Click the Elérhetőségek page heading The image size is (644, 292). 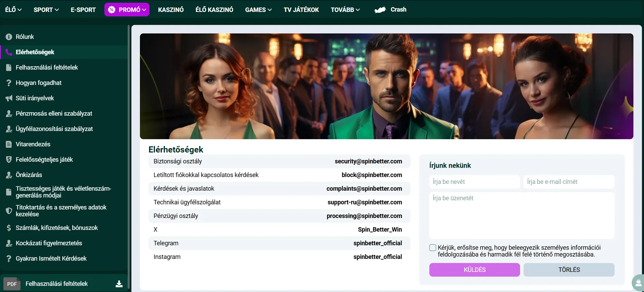[x=176, y=149]
